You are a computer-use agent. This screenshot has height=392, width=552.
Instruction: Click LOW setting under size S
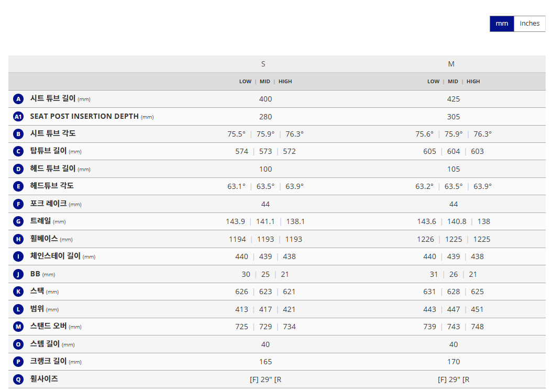point(245,82)
